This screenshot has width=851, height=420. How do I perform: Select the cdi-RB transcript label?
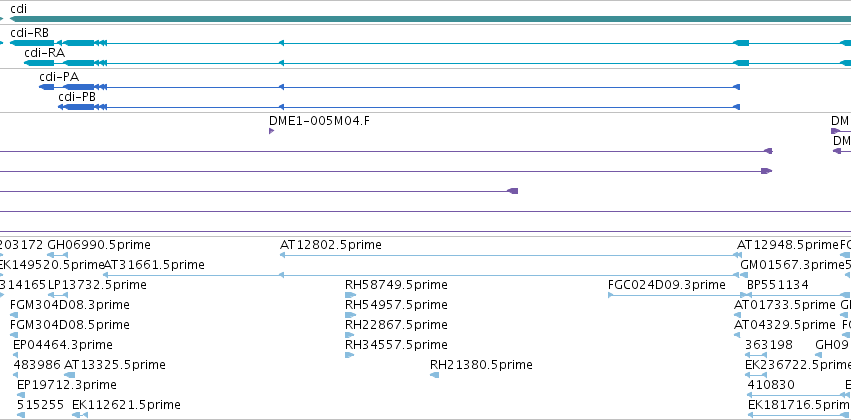pos(29,33)
